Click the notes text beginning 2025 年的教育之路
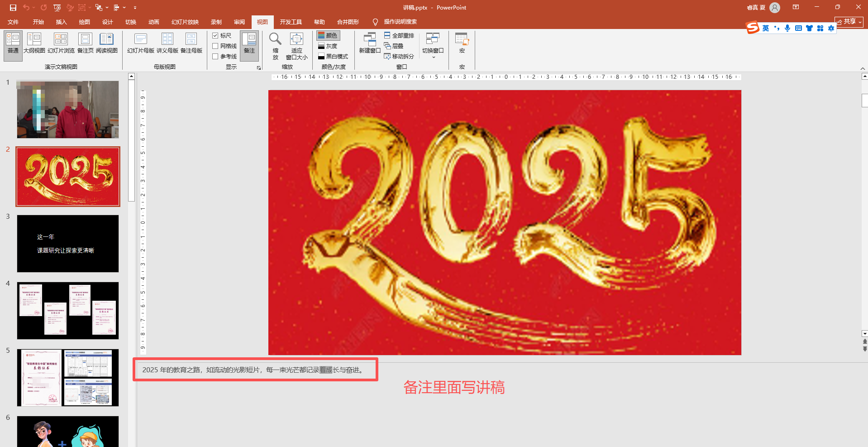 pyautogui.click(x=253, y=370)
